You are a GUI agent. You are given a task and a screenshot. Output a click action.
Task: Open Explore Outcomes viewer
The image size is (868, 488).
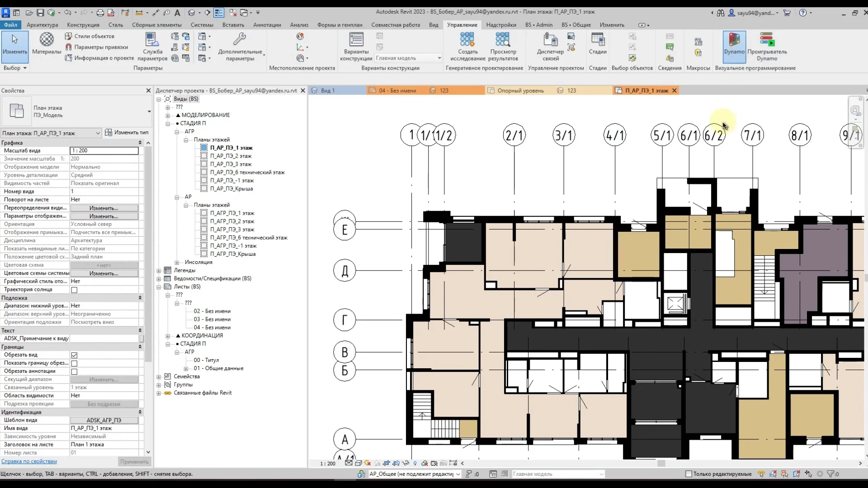[x=503, y=47]
